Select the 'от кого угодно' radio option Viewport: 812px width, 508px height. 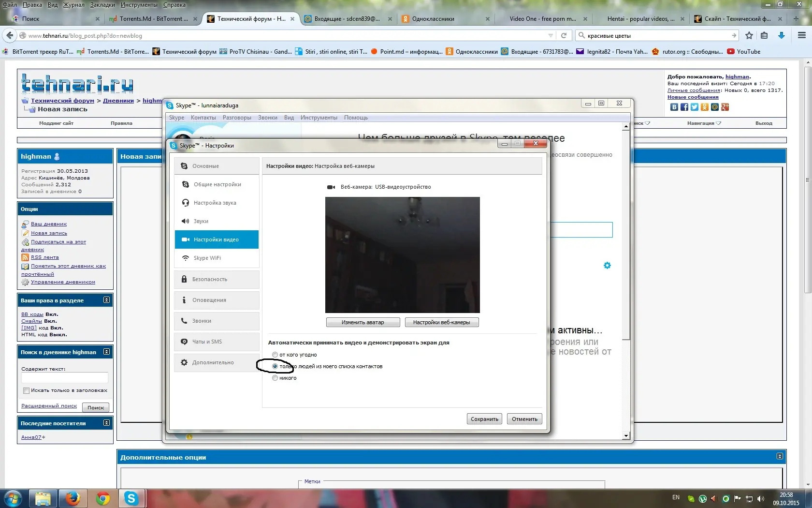[275, 355]
